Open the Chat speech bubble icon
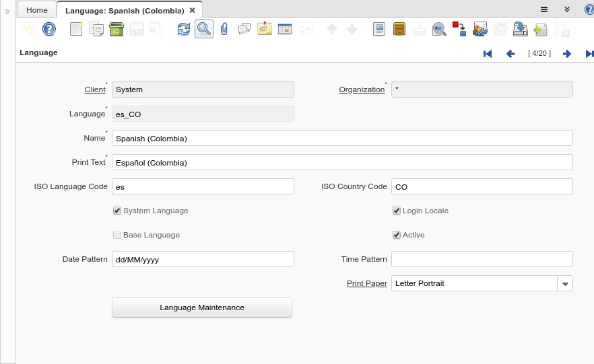 244,29
